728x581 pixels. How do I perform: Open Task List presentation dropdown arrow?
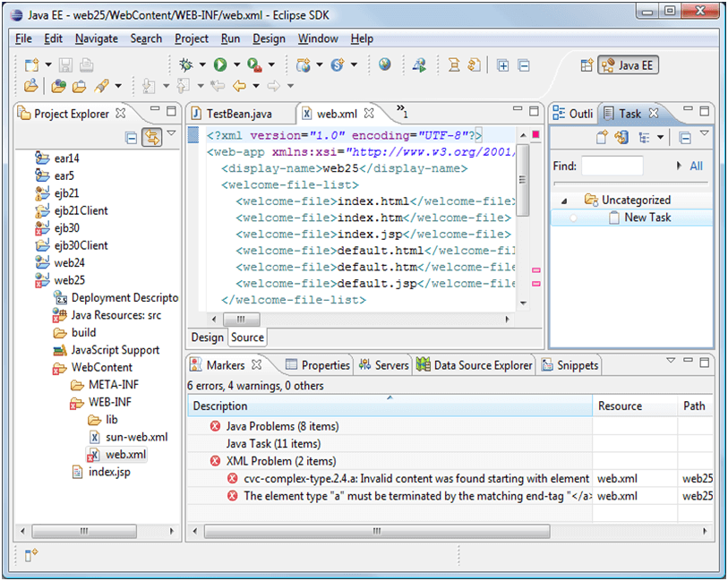pyautogui.click(x=660, y=137)
